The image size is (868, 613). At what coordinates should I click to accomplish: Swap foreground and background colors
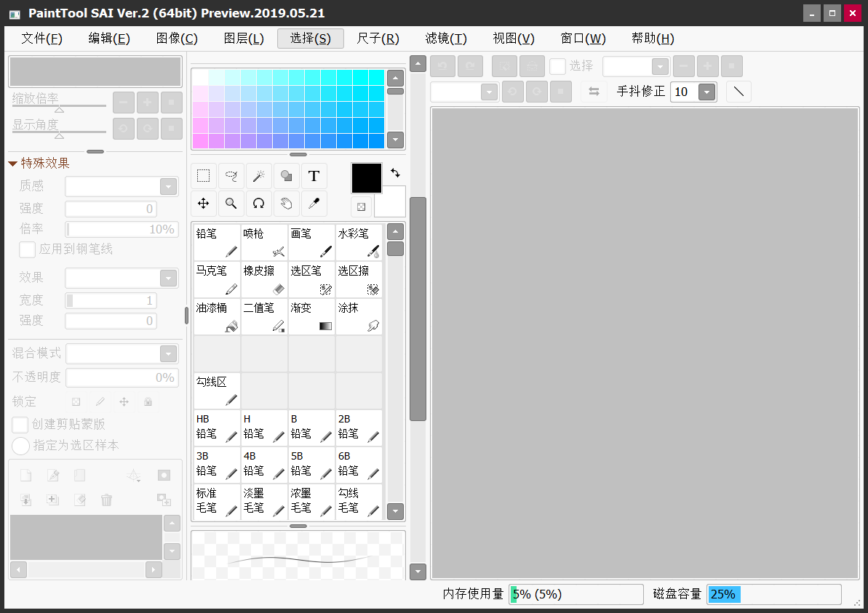395,173
